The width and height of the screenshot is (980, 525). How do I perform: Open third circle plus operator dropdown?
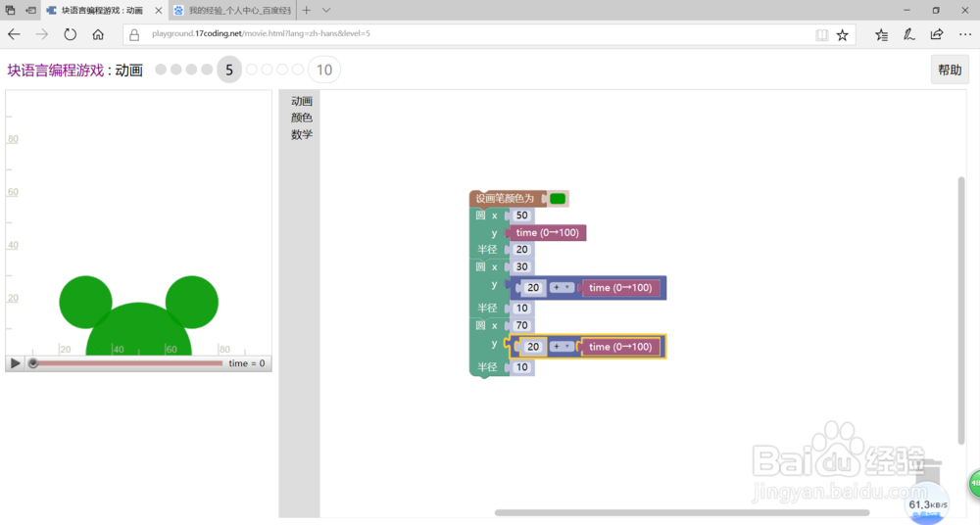pyautogui.click(x=562, y=347)
